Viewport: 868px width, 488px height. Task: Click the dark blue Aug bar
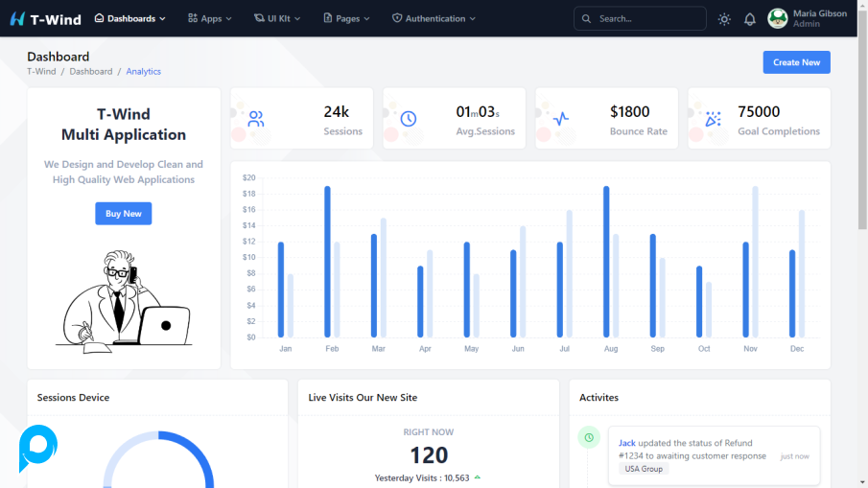pyautogui.click(x=607, y=262)
